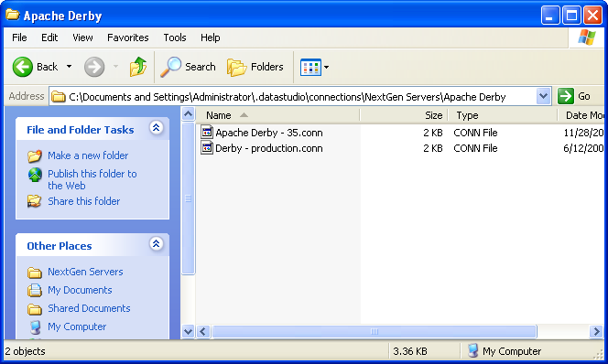Click the Search magnifier icon
The width and height of the screenshot is (608, 364).
click(170, 67)
